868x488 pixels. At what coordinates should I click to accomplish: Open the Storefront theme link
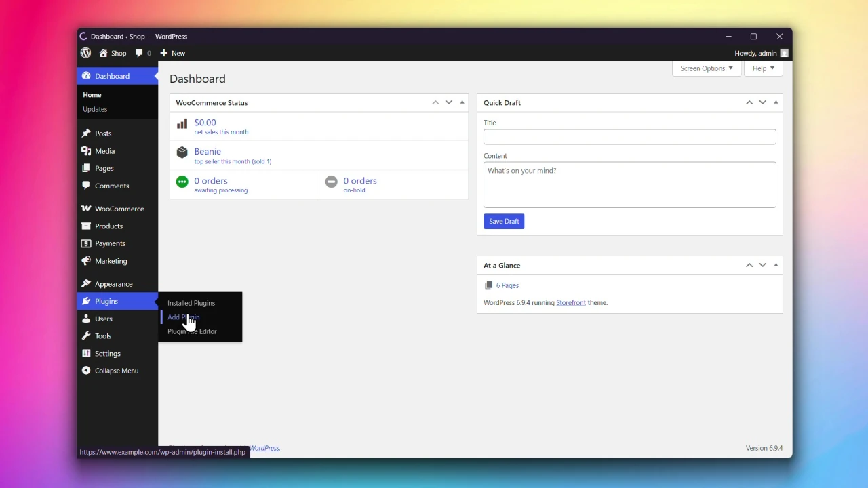coord(571,302)
